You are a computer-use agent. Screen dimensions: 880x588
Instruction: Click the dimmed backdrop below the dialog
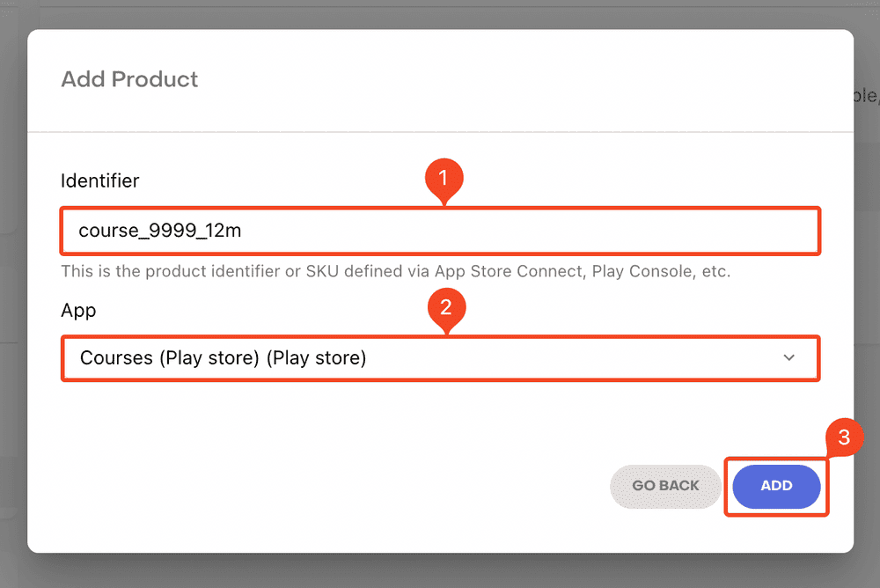(x=440, y=571)
